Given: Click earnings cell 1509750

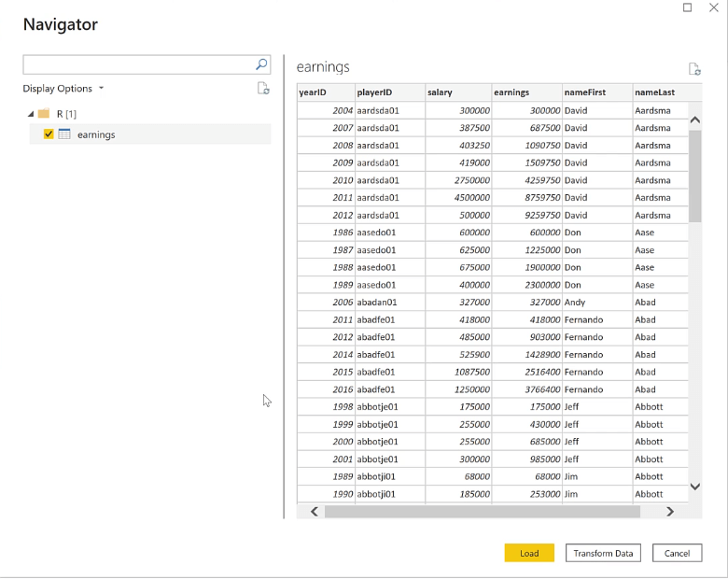Looking at the screenshot, I should click(527, 162).
